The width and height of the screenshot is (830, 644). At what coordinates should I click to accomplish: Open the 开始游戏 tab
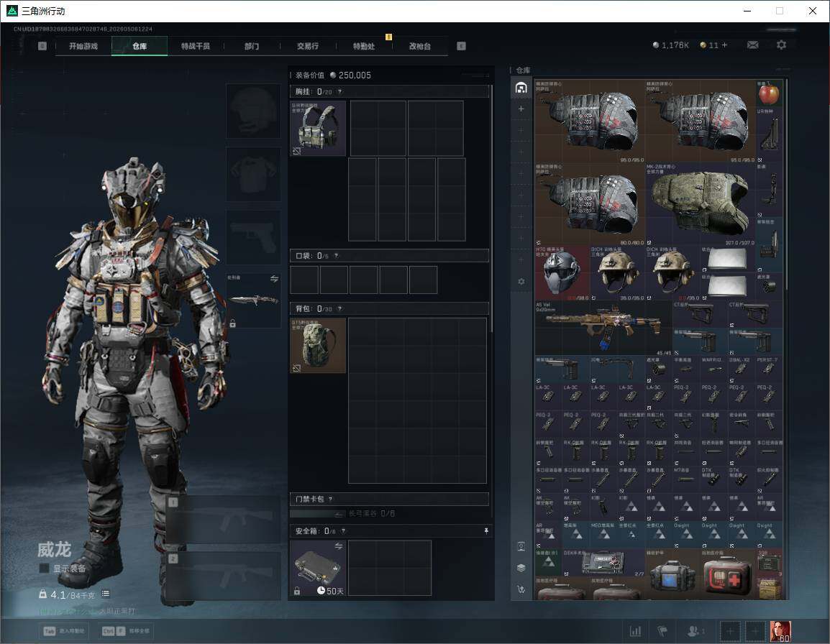pos(83,46)
